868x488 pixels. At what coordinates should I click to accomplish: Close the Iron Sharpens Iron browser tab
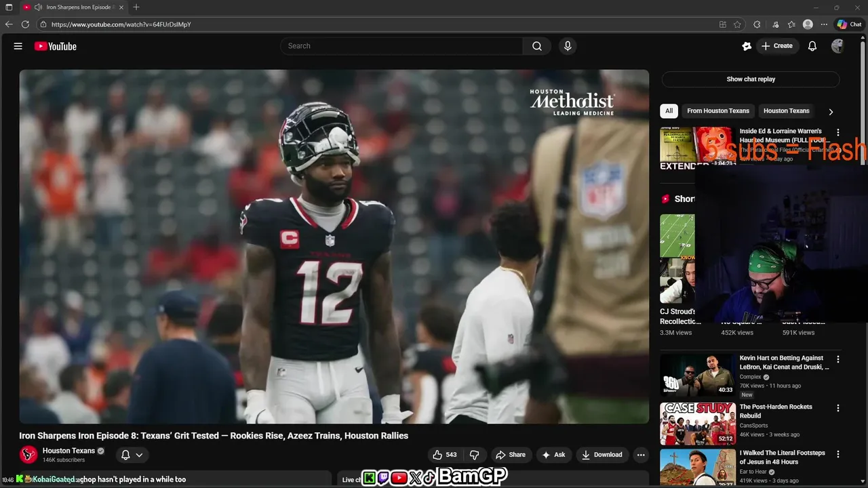click(121, 7)
